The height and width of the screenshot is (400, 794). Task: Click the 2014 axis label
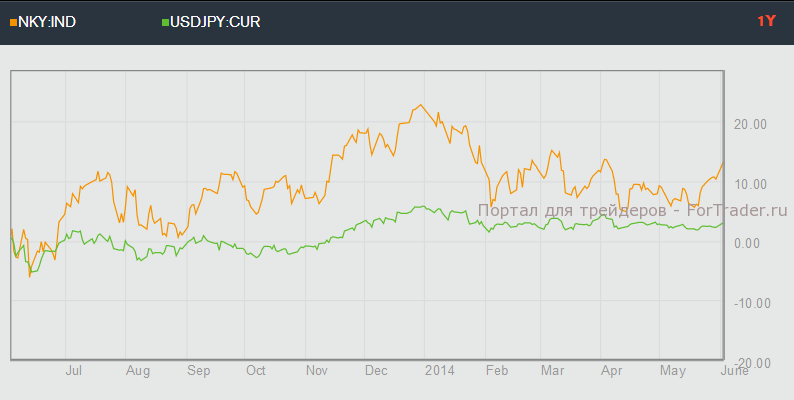pos(440,371)
